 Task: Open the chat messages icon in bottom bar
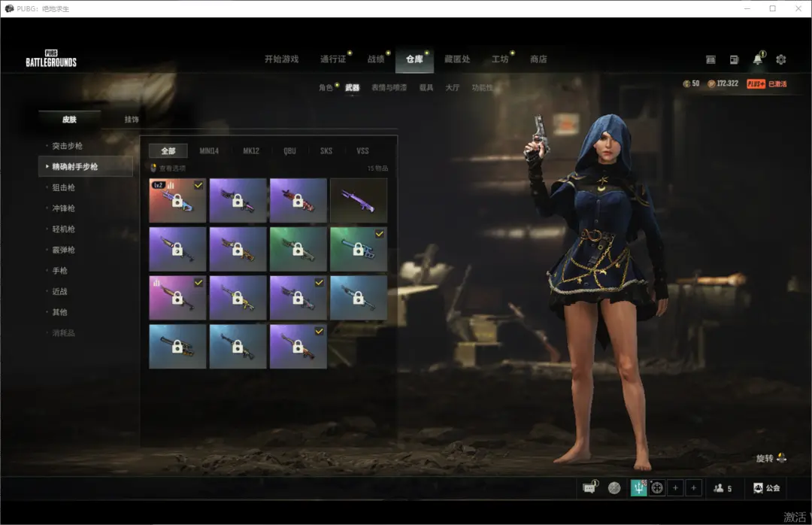(589, 487)
